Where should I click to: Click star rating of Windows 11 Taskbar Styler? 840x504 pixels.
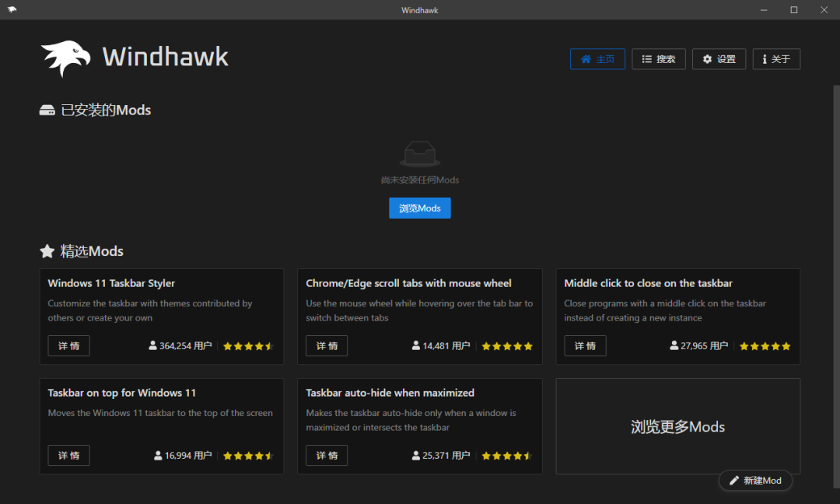[x=249, y=346]
